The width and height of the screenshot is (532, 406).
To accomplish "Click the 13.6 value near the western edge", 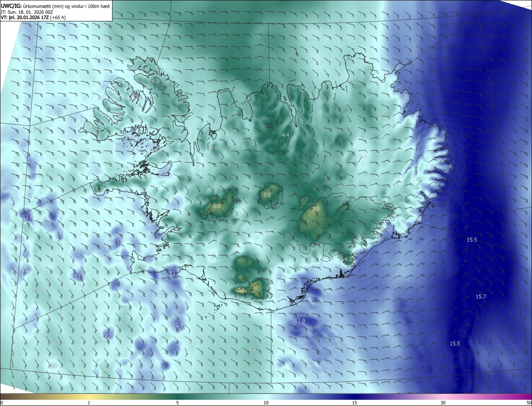I will (27, 217).
